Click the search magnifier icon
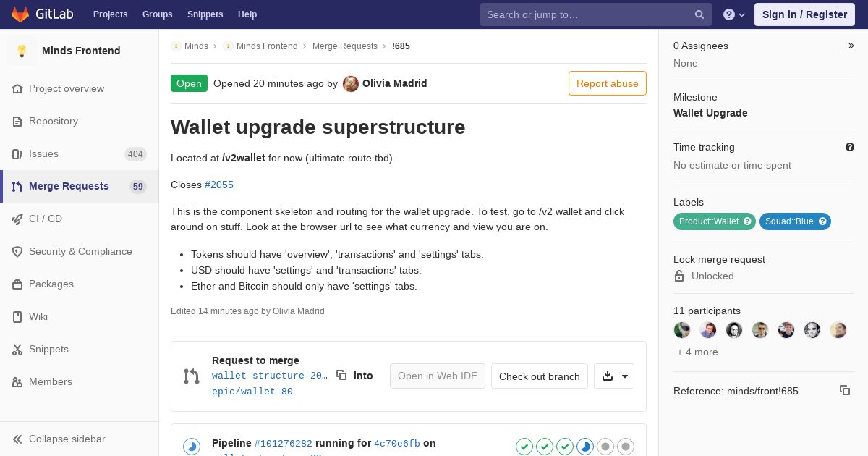This screenshot has width=868, height=456. click(699, 14)
